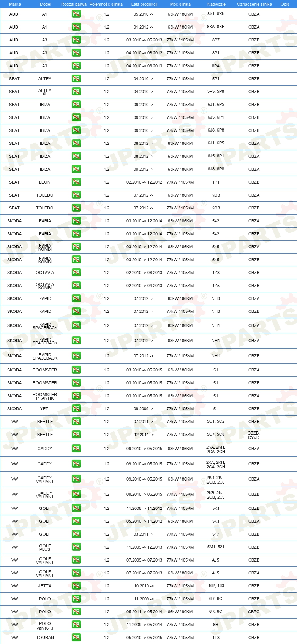Click petrol icon in VW JETTA row
The height and width of the screenshot is (644, 297).
pos(76,586)
